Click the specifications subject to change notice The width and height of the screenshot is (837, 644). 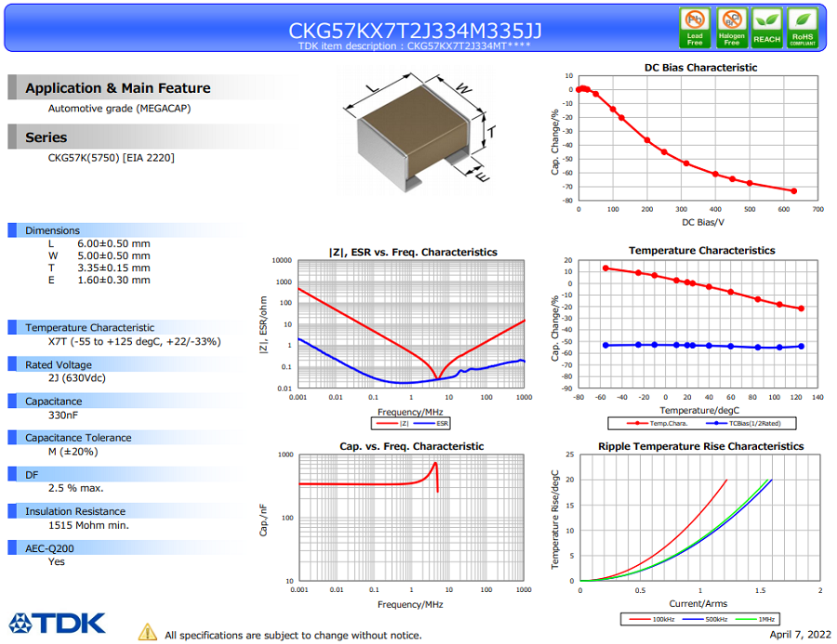[293, 636]
